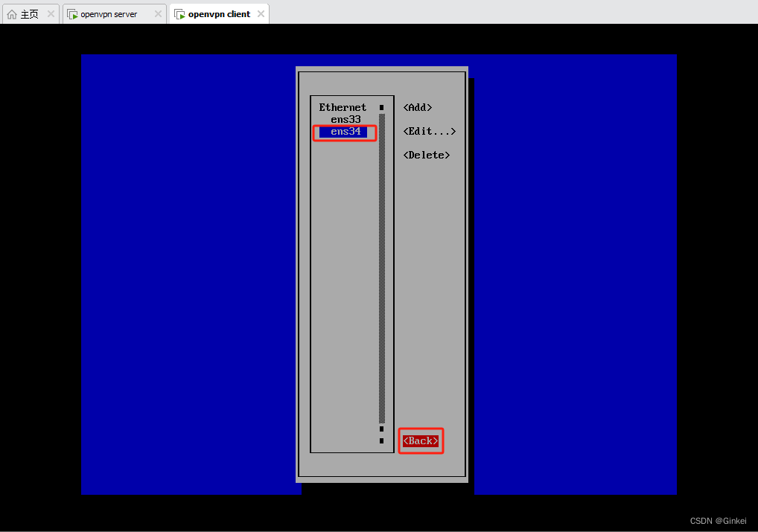Screen dimensions: 758x532
Task: Select the openvpn client tab
Action: (219, 14)
